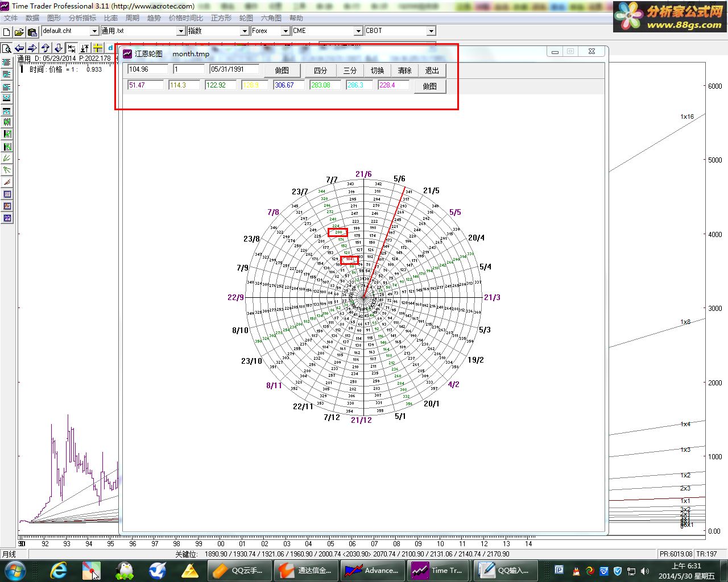The height and width of the screenshot is (582, 728).
Task: Select the upward green fan lines tool
Action: pyautogui.click(x=7, y=158)
